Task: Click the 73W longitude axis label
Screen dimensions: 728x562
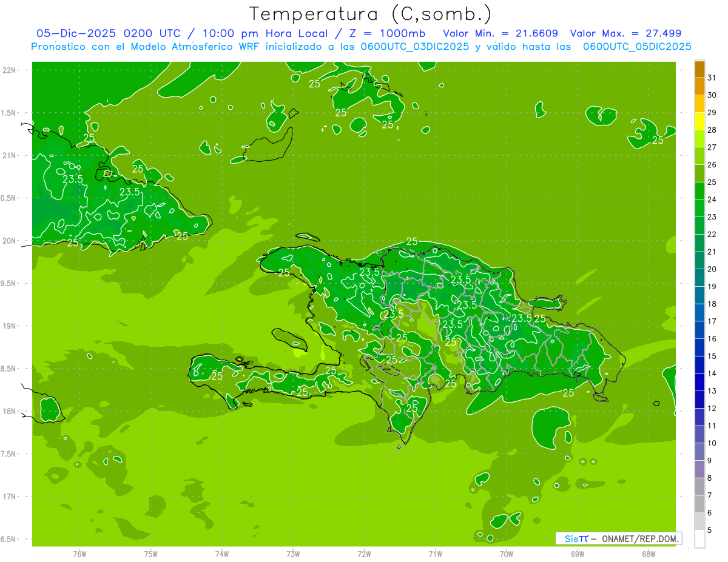Action: click(x=293, y=554)
